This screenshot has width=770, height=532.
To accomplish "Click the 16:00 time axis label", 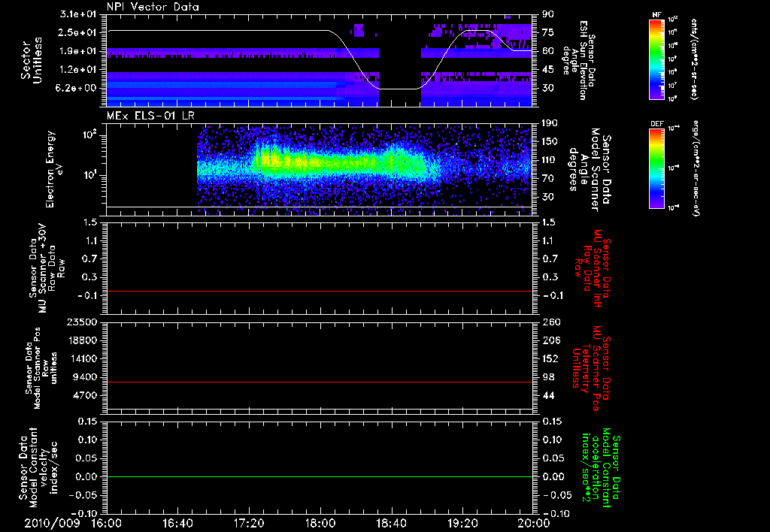I will click(107, 523).
